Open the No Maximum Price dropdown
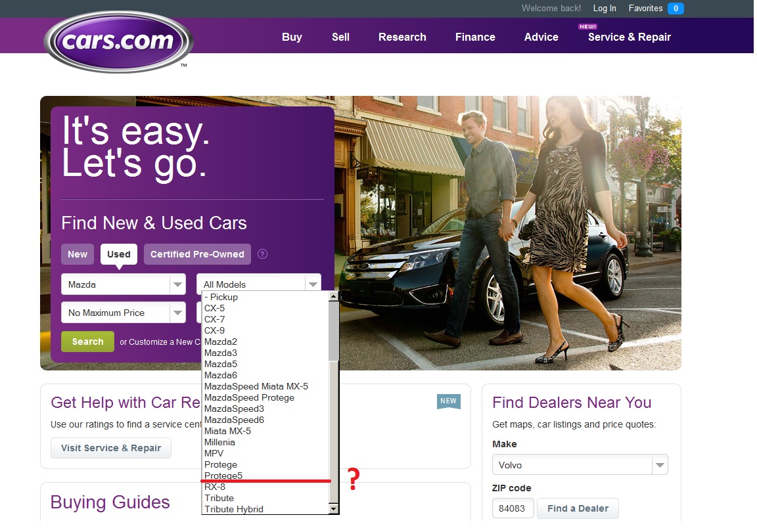This screenshot has width=757, height=532. [x=123, y=313]
